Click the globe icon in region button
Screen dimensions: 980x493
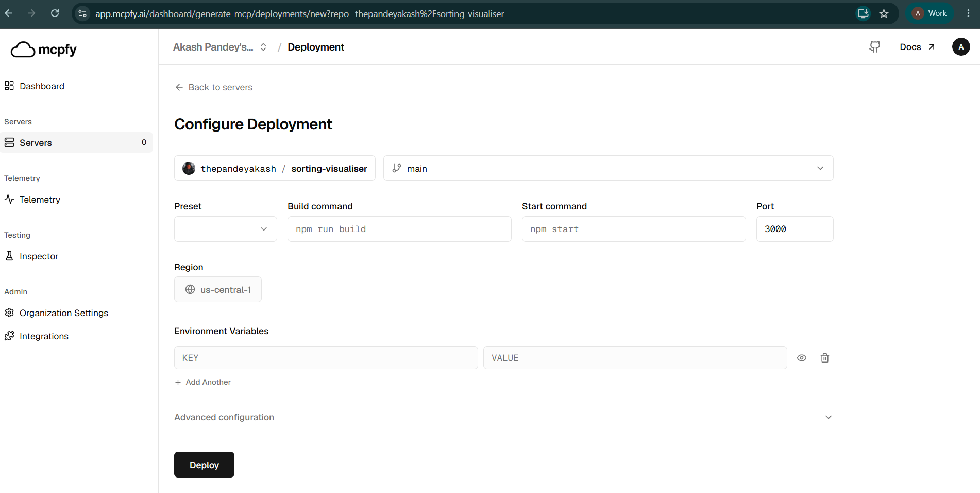(x=190, y=289)
